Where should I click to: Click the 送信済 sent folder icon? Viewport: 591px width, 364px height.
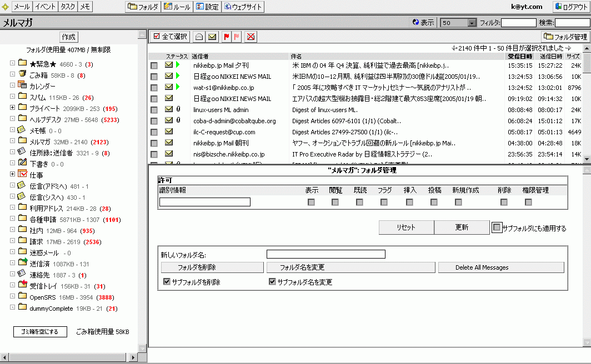[22, 263]
